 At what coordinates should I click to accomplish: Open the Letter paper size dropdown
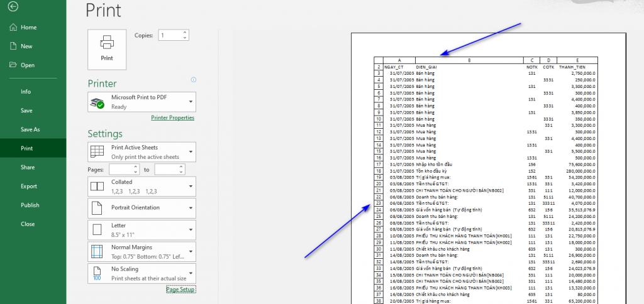pyautogui.click(x=191, y=230)
